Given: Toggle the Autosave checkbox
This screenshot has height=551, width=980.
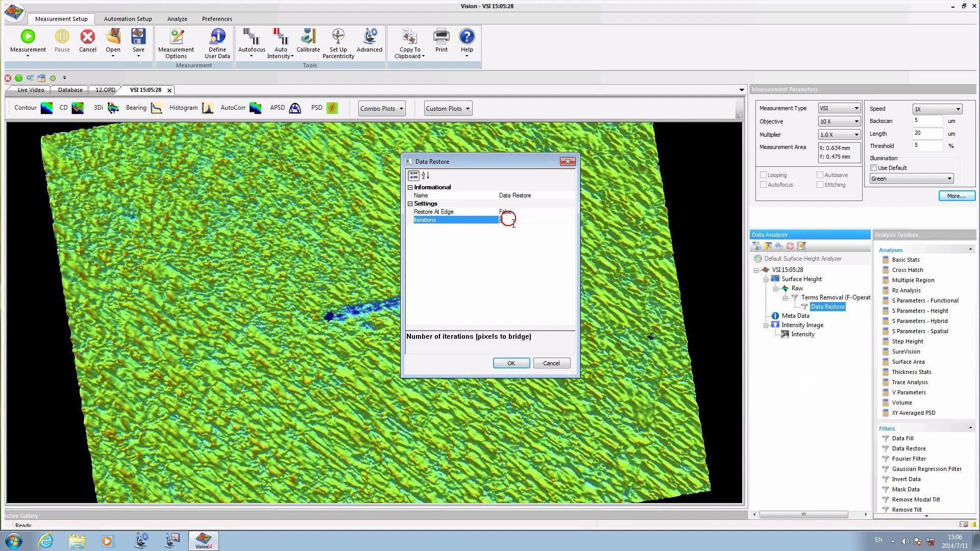Looking at the screenshot, I should [820, 175].
